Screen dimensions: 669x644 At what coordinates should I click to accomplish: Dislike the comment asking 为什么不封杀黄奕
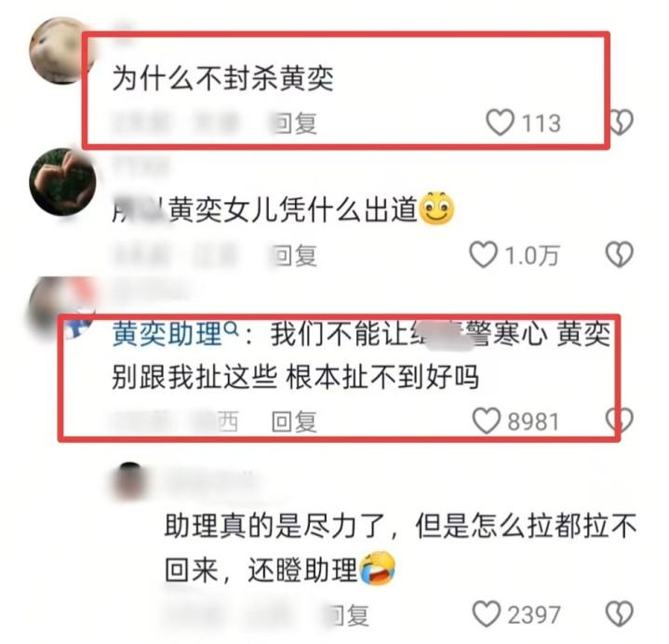coord(620,123)
